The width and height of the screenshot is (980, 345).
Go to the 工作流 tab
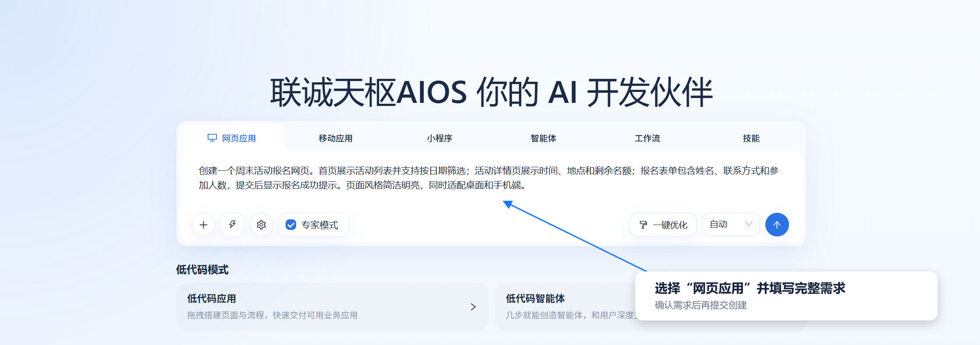[647, 138]
